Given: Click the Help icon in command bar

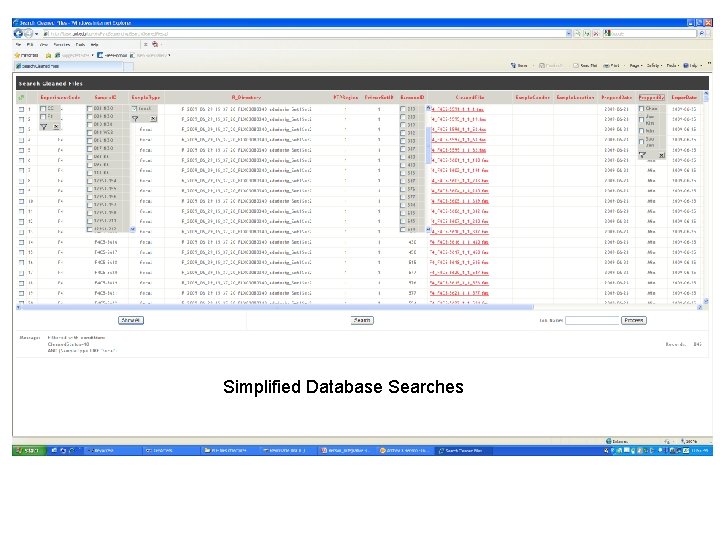Looking at the screenshot, I should coord(686,66).
